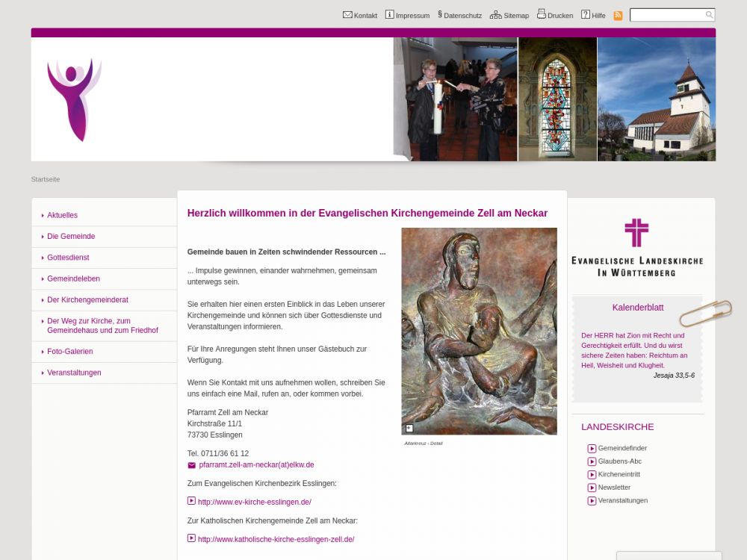The height and width of the screenshot is (560, 747).
Task: Open Impressum via its info icon
Action: click(389, 15)
